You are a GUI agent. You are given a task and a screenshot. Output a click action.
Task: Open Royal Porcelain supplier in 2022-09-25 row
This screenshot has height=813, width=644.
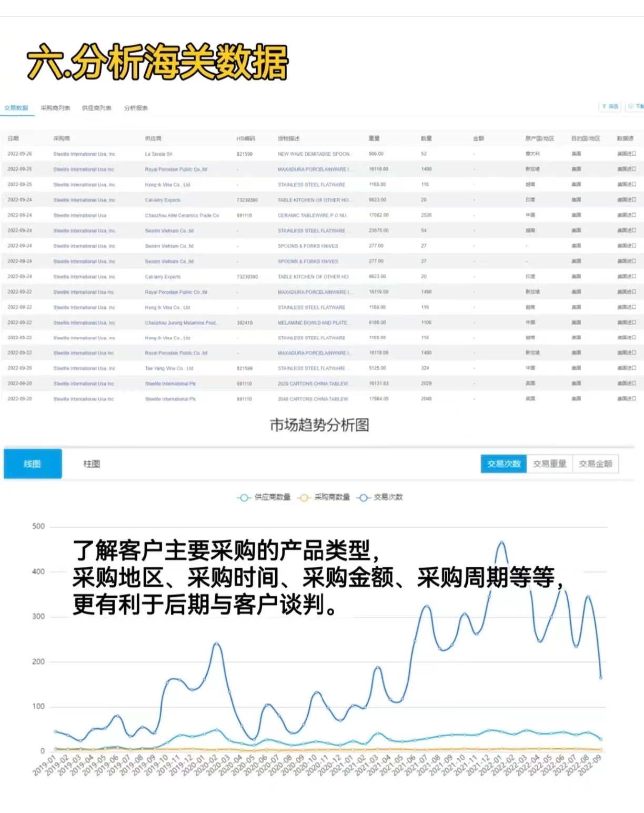tap(176, 169)
